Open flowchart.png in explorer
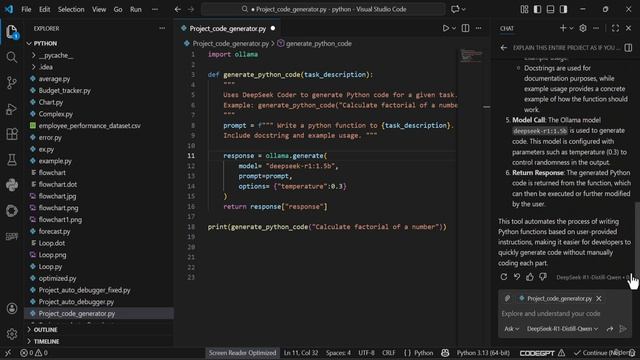This screenshot has height=360, width=640. (x=58, y=208)
